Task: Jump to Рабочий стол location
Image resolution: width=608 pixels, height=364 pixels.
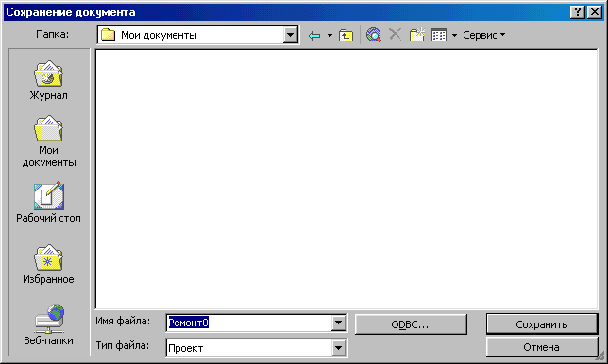Action: 48,202
